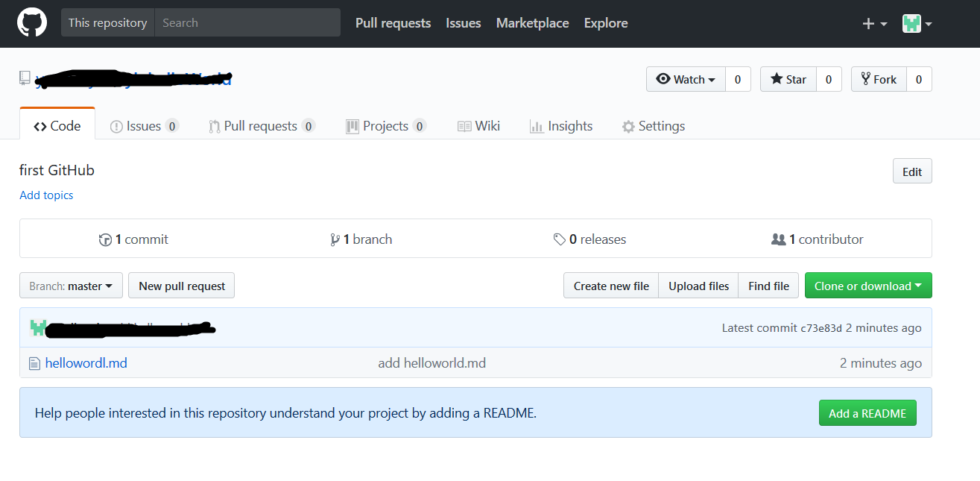The height and width of the screenshot is (481, 980).
Task: Open the hellowordl.md file
Action: coord(86,363)
